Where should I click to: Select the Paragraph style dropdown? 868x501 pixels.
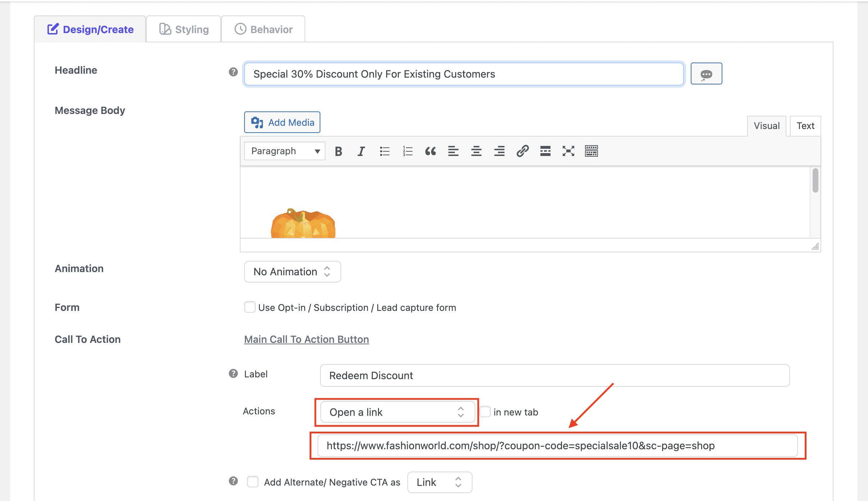coord(286,151)
